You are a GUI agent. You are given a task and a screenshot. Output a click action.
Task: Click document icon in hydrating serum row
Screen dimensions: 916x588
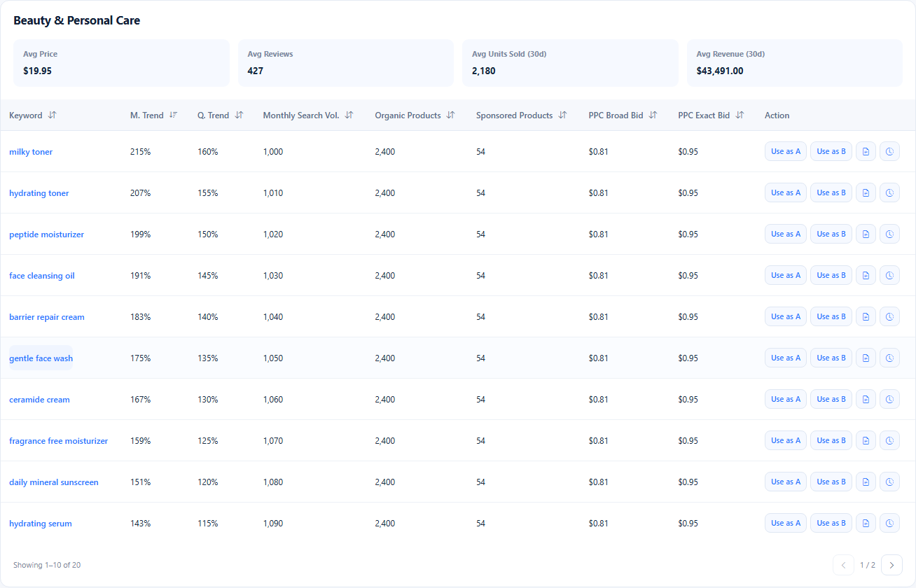(x=866, y=523)
